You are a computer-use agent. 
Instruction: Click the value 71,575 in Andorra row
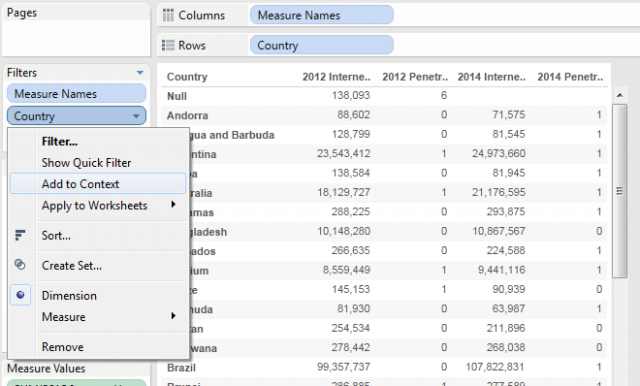coord(509,115)
